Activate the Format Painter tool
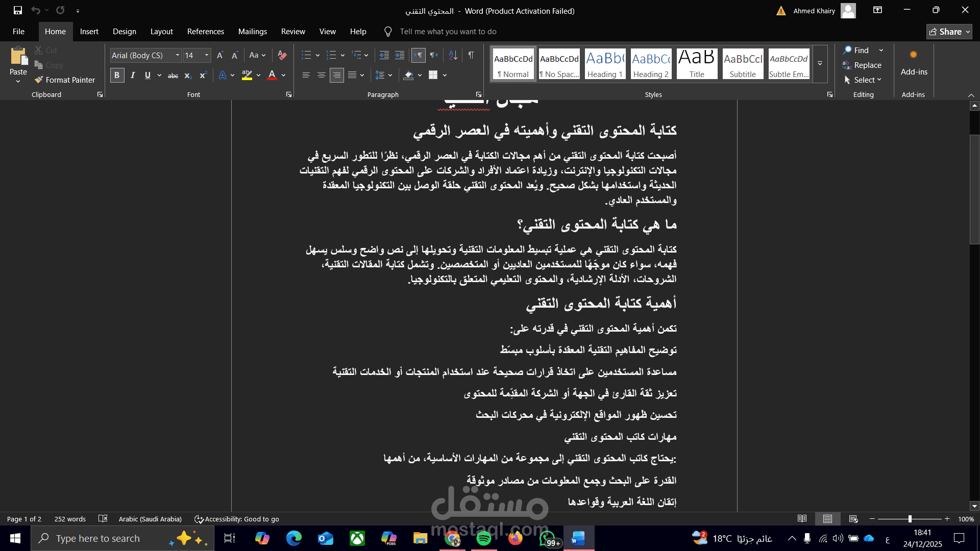This screenshot has height=551, width=980. pyautogui.click(x=65, y=80)
